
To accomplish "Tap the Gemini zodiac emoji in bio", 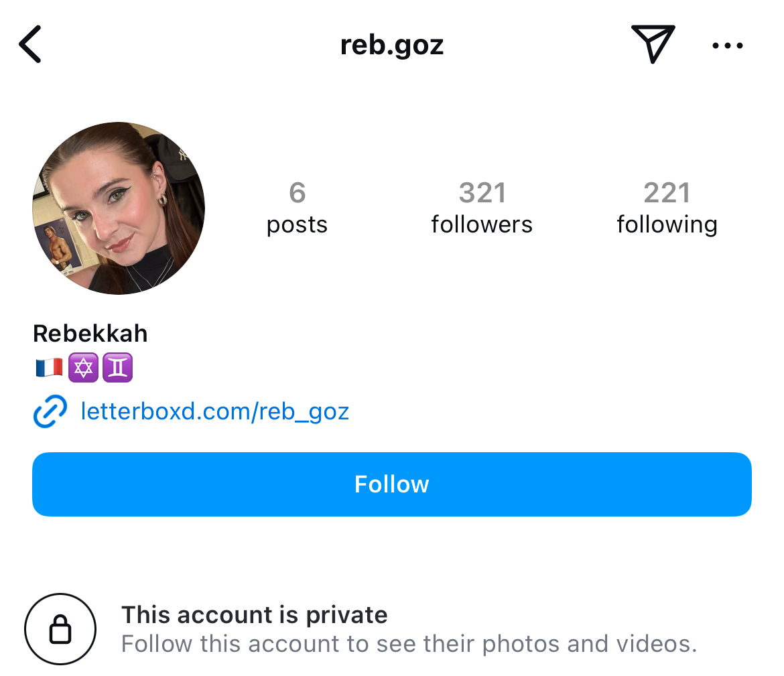I will [118, 367].
